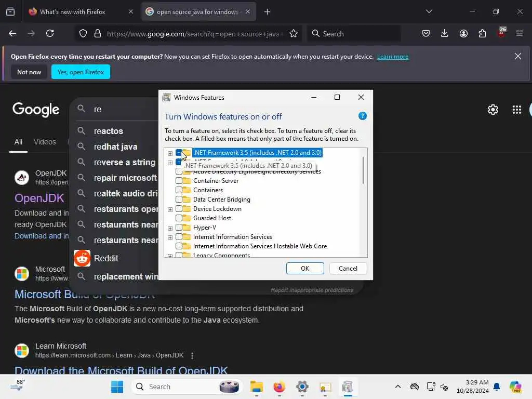This screenshot has width=532, height=399.
Task: Expand Device Lockdown tree node
Action: click(x=170, y=209)
